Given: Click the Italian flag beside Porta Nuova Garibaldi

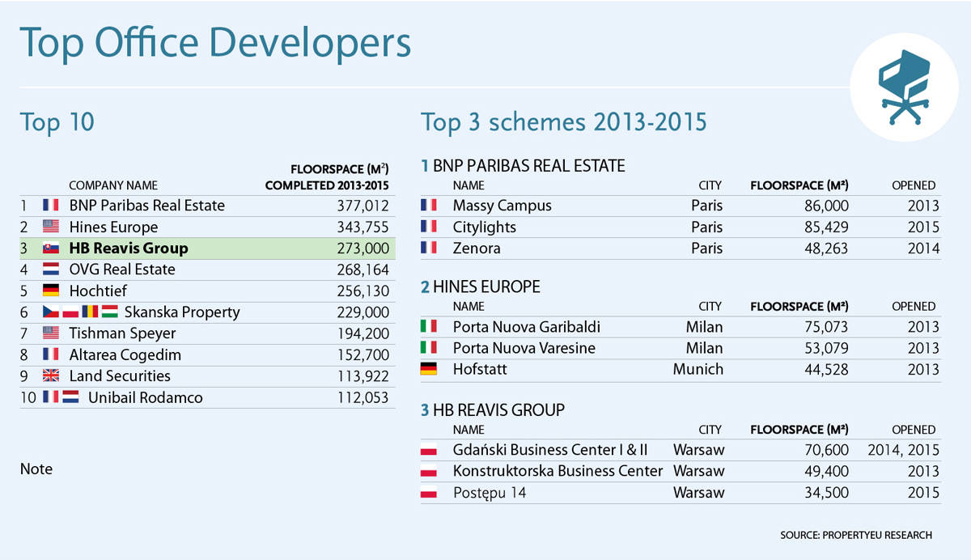Looking at the screenshot, I should [x=429, y=327].
